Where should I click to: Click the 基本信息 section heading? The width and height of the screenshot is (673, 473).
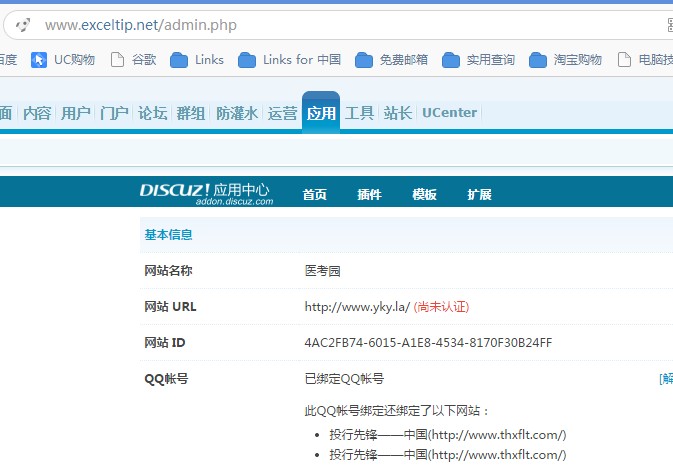tap(168, 235)
